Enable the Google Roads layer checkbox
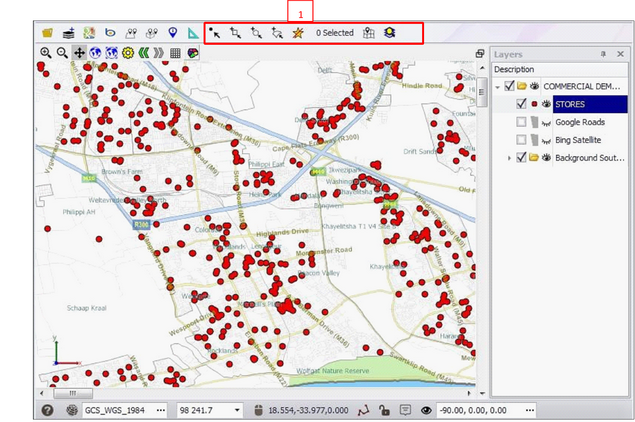The height and width of the screenshot is (422, 635). pyautogui.click(x=522, y=122)
